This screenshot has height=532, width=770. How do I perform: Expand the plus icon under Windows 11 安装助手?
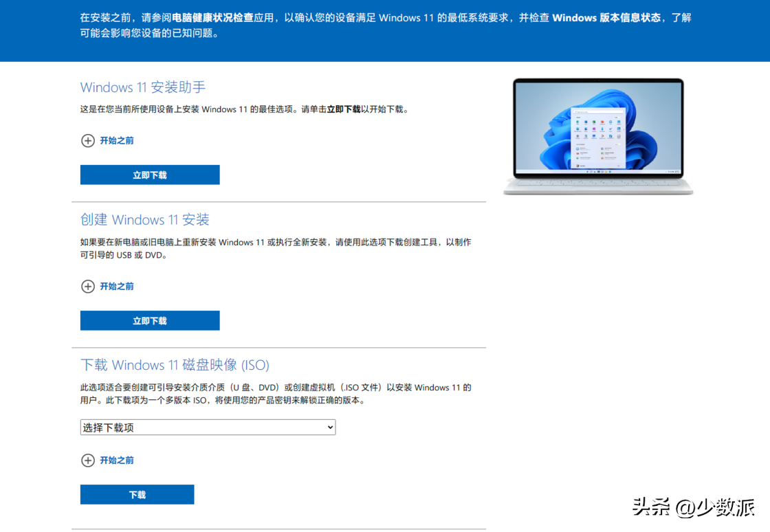point(88,141)
